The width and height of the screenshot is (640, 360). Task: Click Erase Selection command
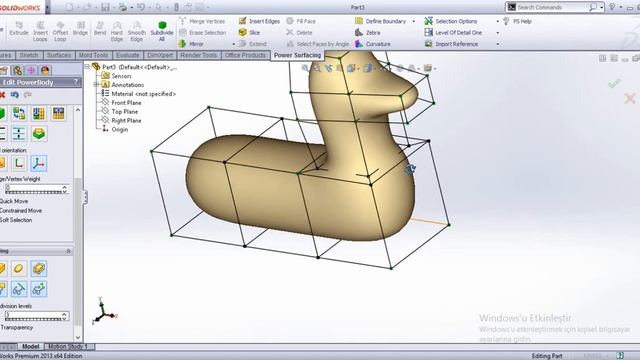202,32
